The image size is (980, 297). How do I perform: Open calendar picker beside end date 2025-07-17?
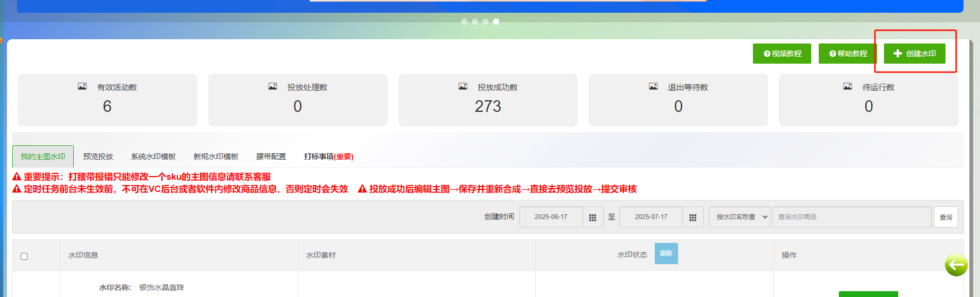pyautogui.click(x=692, y=217)
